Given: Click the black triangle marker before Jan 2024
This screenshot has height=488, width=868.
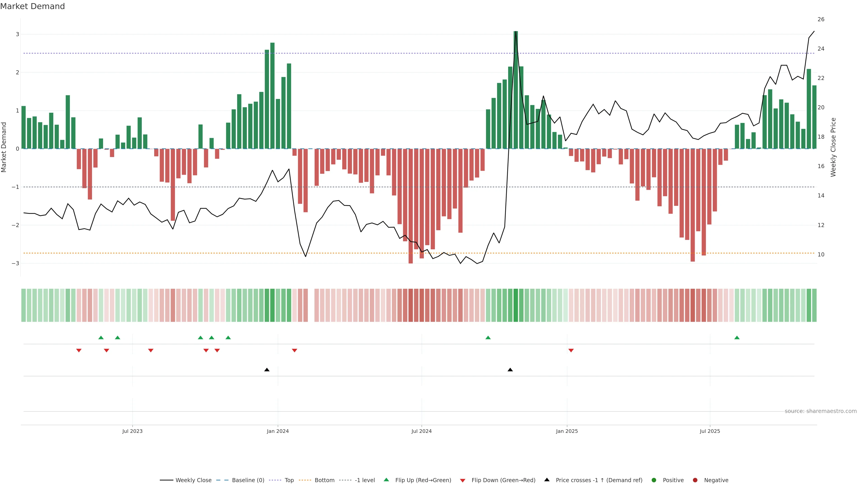Looking at the screenshot, I should 267,370.
